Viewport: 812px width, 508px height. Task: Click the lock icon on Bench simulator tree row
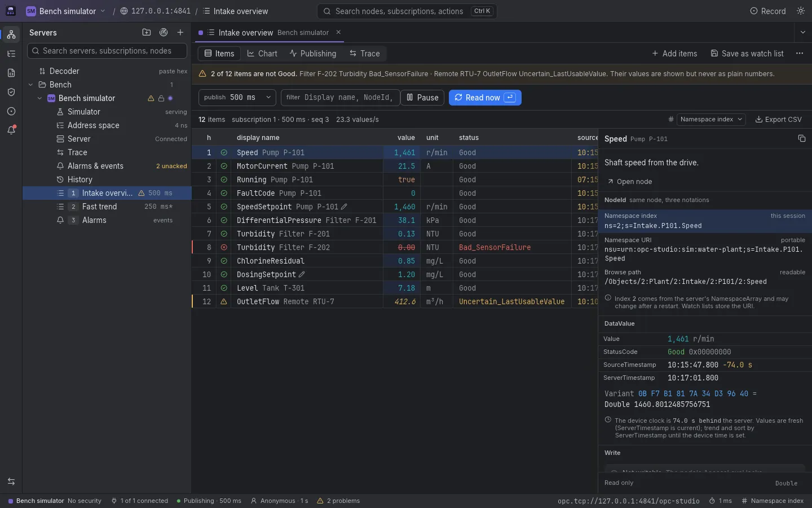[x=161, y=98]
